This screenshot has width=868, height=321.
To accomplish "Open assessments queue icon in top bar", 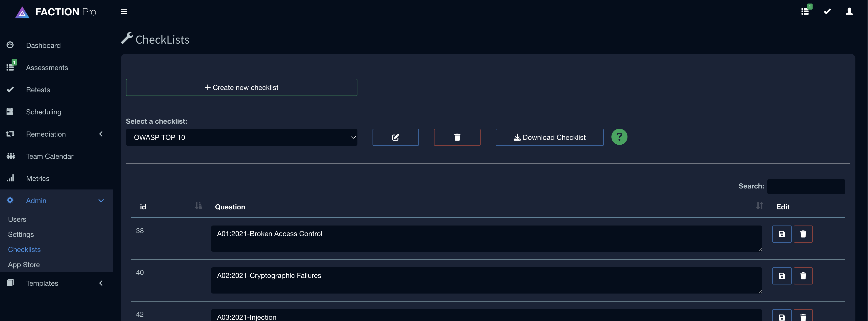I will [805, 11].
